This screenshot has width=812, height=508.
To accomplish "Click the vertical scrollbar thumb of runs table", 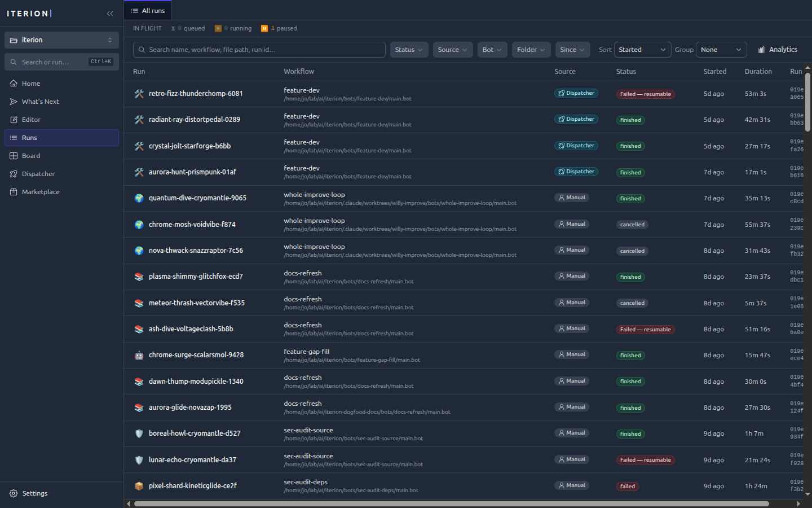I will click(x=807, y=102).
